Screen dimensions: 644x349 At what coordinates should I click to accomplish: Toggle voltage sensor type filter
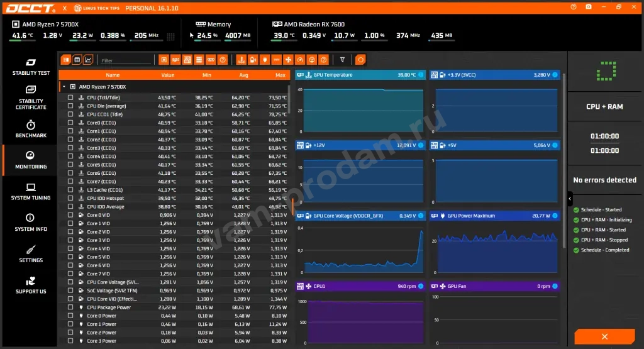(x=253, y=60)
